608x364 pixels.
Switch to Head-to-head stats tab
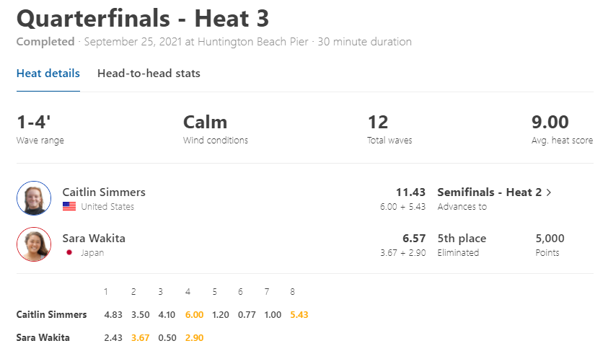point(149,74)
